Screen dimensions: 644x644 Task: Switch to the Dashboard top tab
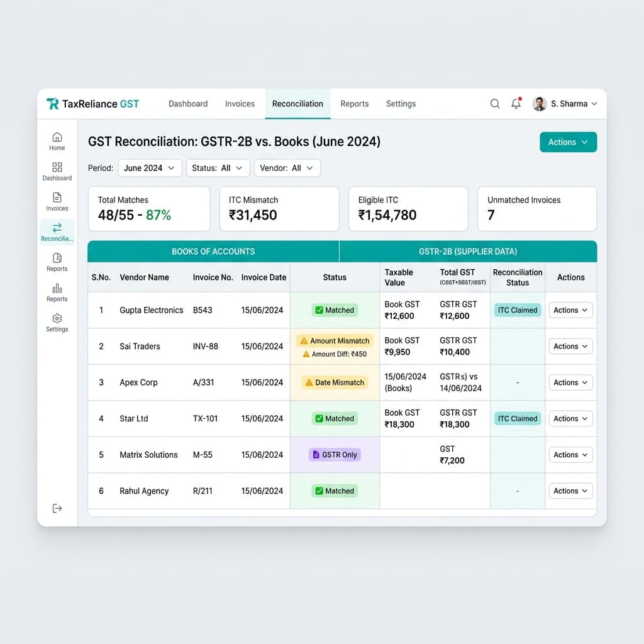pyautogui.click(x=188, y=104)
